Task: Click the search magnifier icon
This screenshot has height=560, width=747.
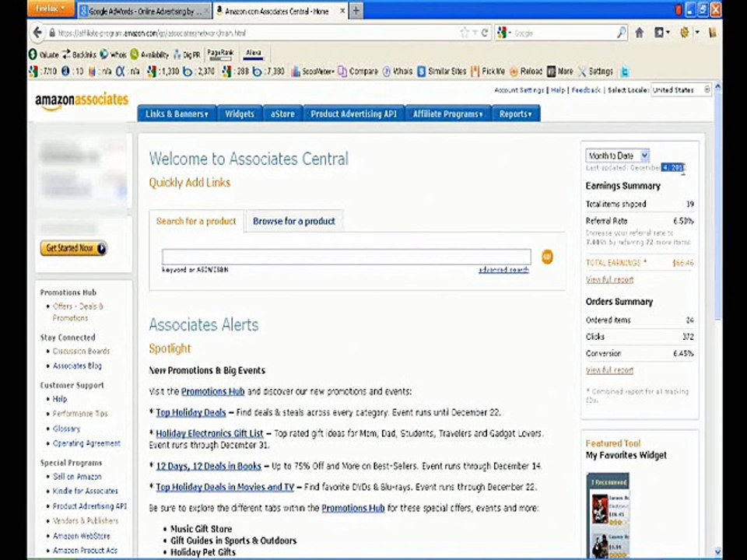Action: (x=621, y=33)
